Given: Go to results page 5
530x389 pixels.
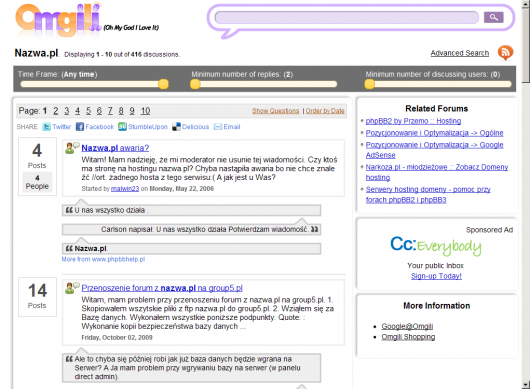Looking at the screenshot, I should pos(88,111).
